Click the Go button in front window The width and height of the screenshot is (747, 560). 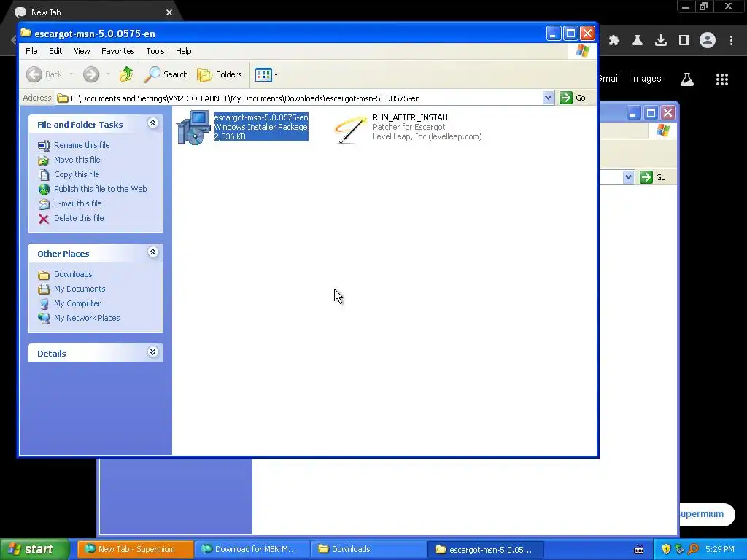tap(573, 98)
